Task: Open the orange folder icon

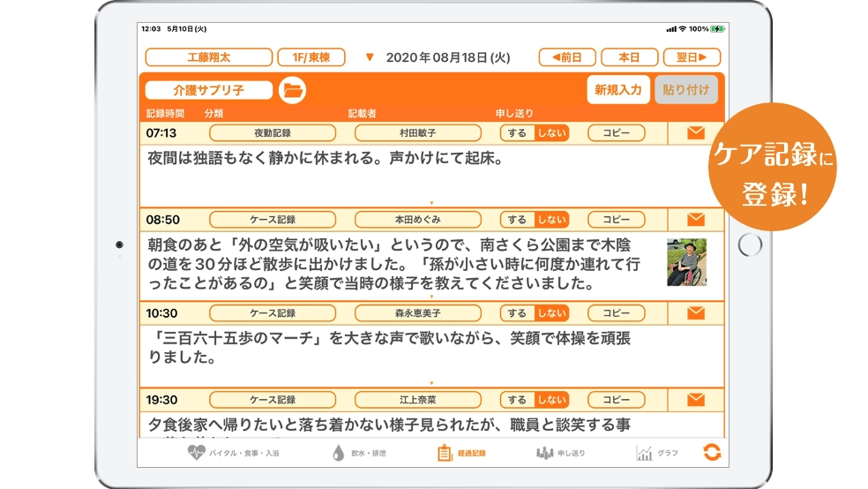Action: (292, 90)
